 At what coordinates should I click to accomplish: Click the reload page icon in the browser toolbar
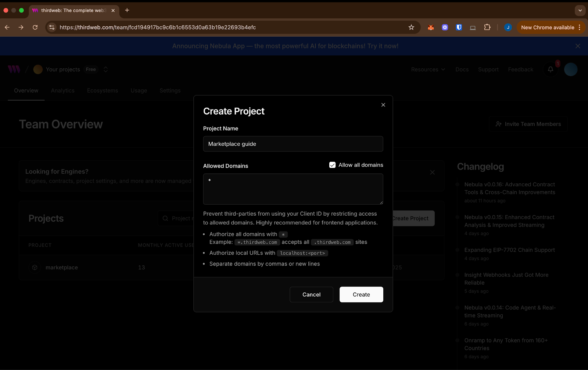tap(35, 27)
